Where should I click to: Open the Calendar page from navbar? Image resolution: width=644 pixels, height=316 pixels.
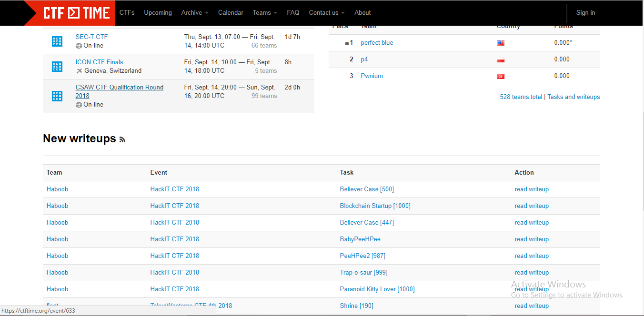tap(231, 13)
